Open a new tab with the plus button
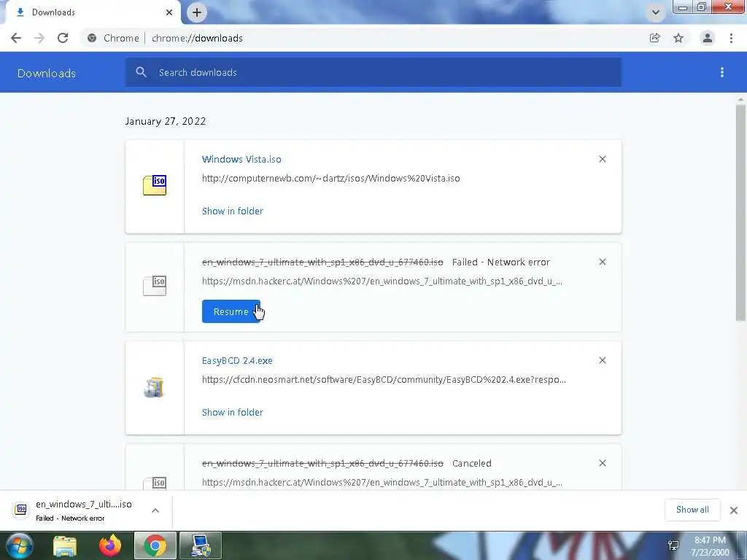The width and height of the screenshot is (747, 560). pos(197,12)
